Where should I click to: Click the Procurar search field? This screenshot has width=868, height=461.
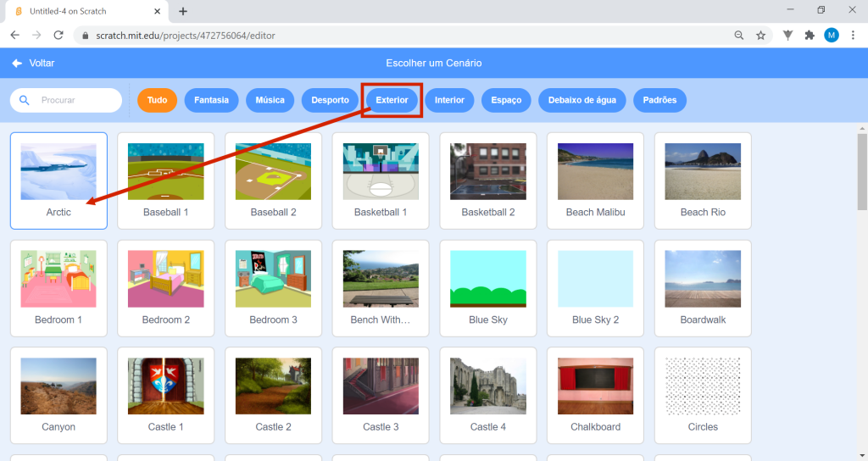click(x=66, y=100)
